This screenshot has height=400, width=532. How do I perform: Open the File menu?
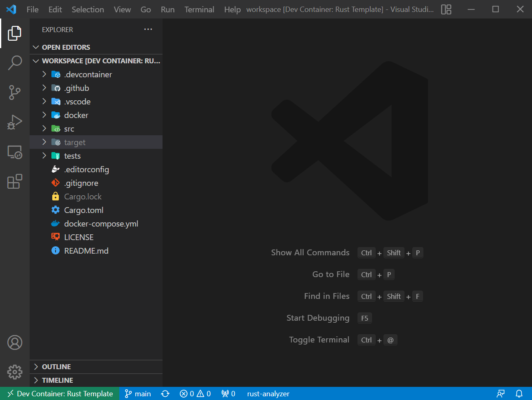pyautogui.click(x=33, y=9)
